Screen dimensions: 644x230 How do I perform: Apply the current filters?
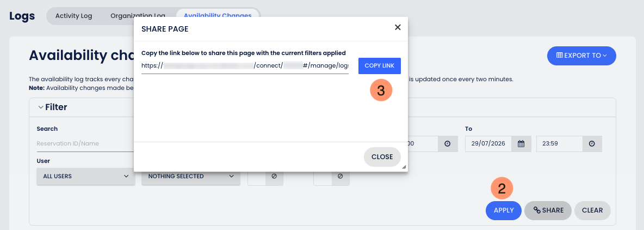pos(504,210)
